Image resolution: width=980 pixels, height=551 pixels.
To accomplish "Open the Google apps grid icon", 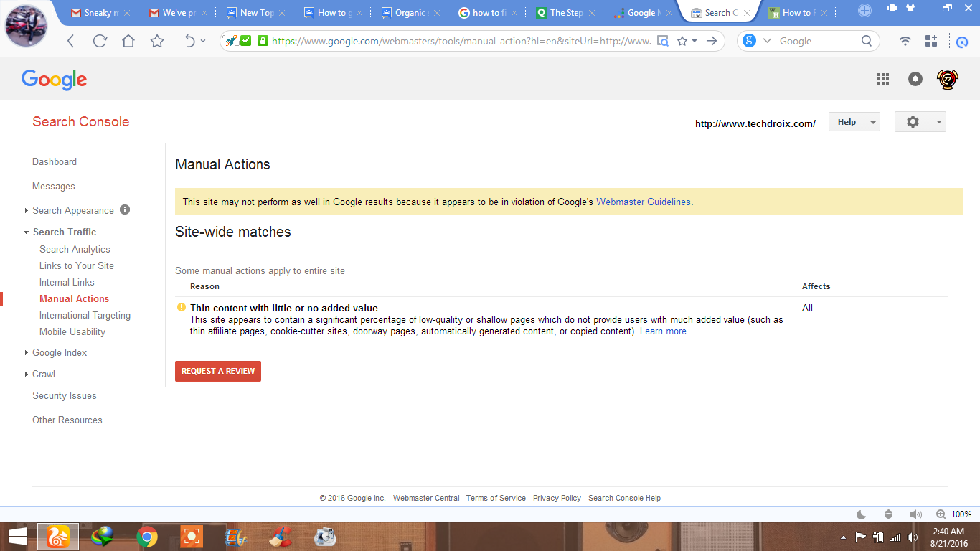I will point(883,79).
